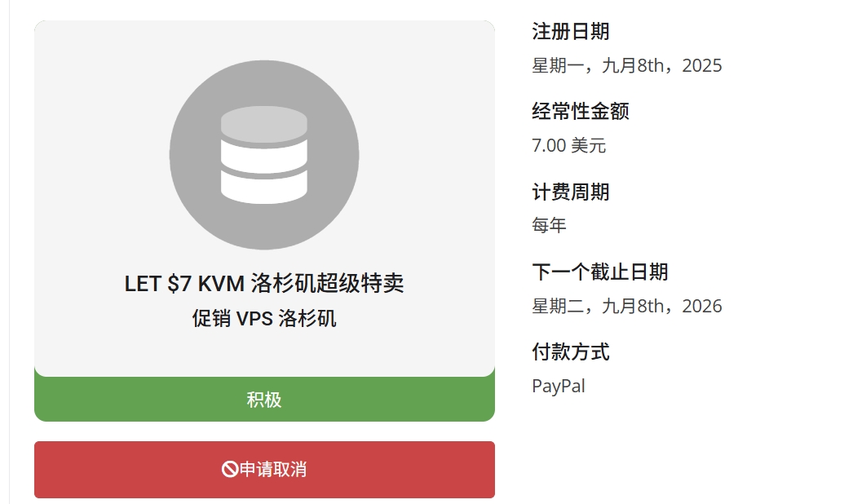
Task: Click the cancel symbol on the red button
Action: 230,469
